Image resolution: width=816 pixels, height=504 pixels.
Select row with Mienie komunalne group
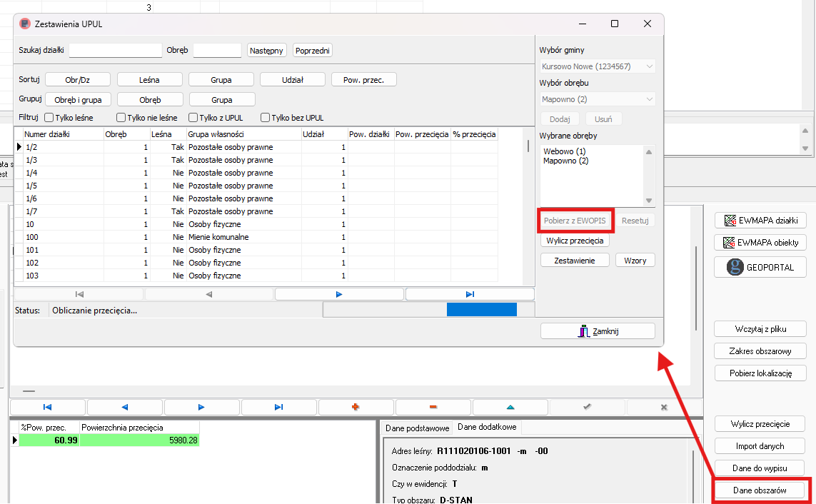(256, 237)
